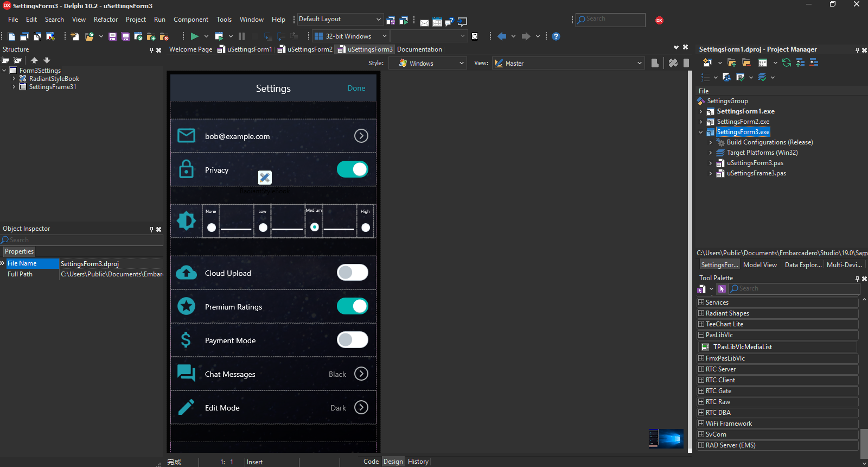Click the green Run button in toolbar

(194, 36)
